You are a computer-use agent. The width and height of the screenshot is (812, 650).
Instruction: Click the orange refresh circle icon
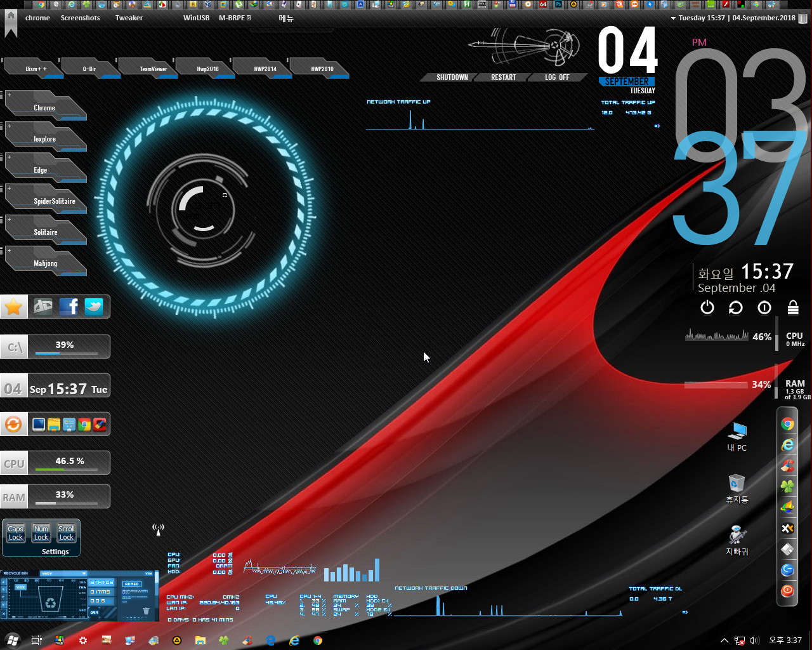[x=14, y=424]
